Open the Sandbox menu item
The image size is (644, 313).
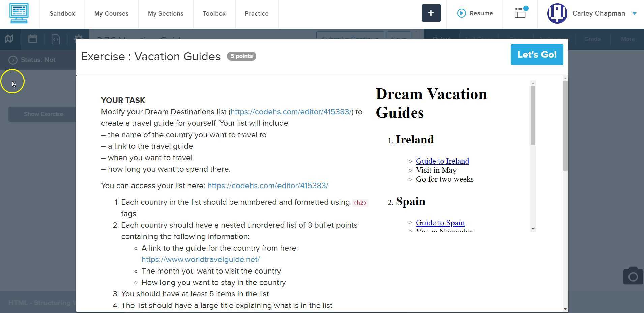[x=62, y=13]
